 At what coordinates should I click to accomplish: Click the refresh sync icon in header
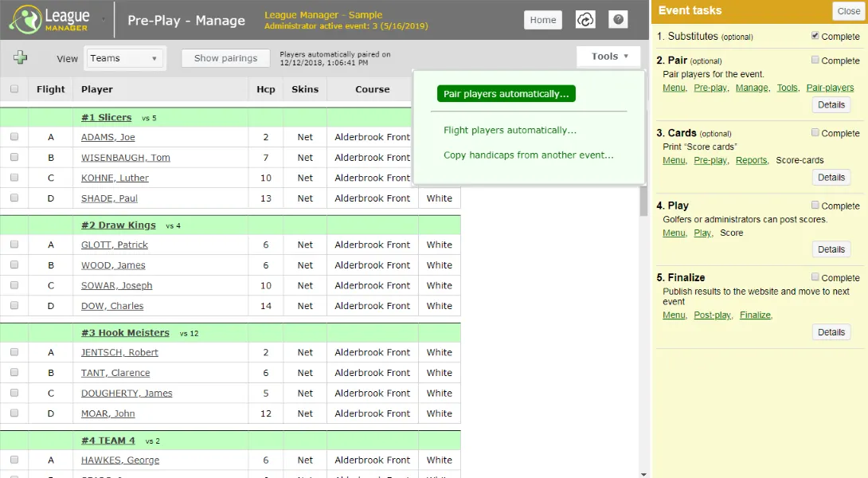pyautogui.click(x=585, y=20)
